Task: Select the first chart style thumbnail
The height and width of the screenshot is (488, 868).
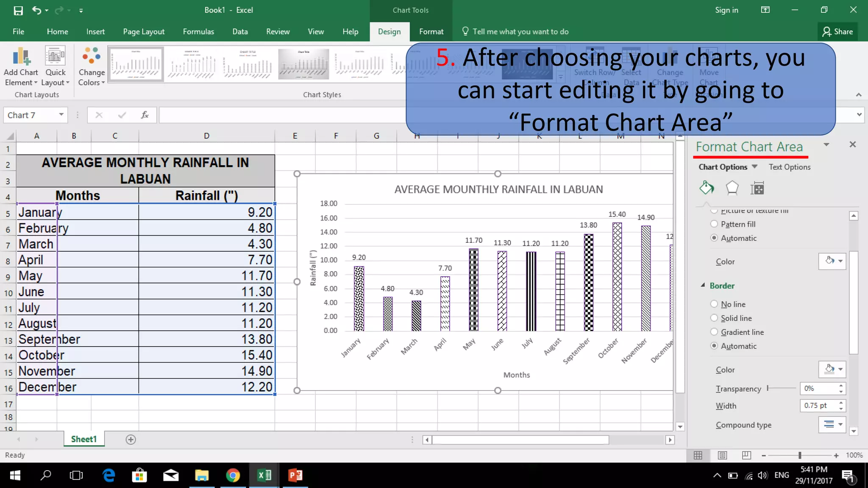Action: click(x=136, y=64)
